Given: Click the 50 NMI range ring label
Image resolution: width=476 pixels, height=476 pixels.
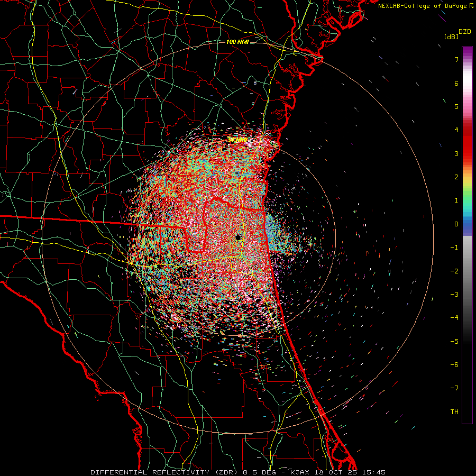Looking at the screenshot, I should click(x=237, y=140).
